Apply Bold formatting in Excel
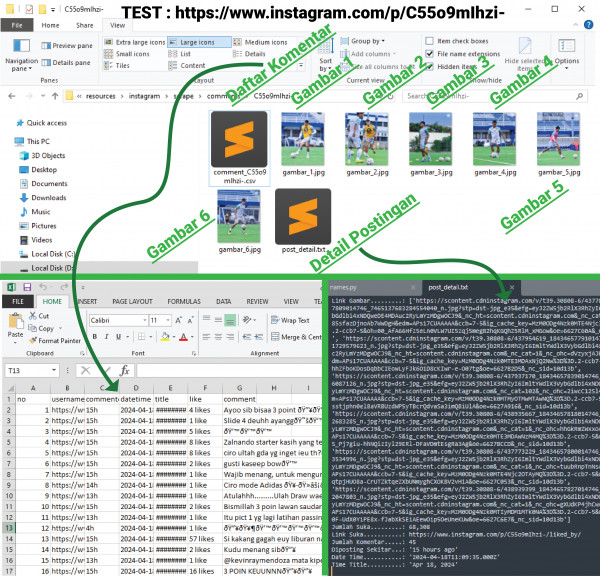The width and height of the screenshot is (600, 576). (x=95, y=336)
